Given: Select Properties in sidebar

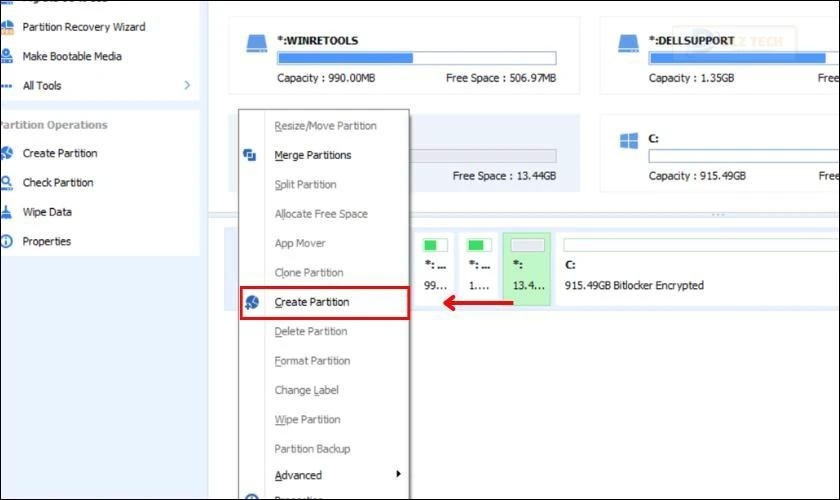Looking at the screenshot, I should click(x=47, y=242).
